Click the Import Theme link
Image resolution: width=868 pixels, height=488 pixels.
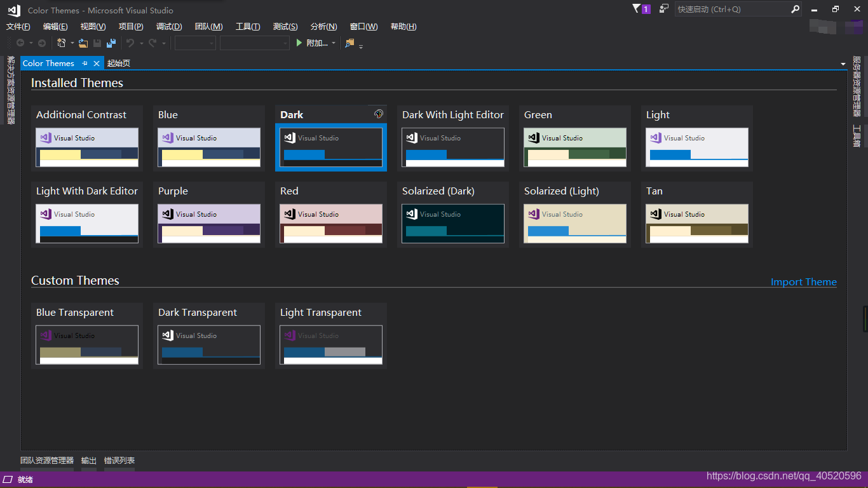(x=804, y=282)
